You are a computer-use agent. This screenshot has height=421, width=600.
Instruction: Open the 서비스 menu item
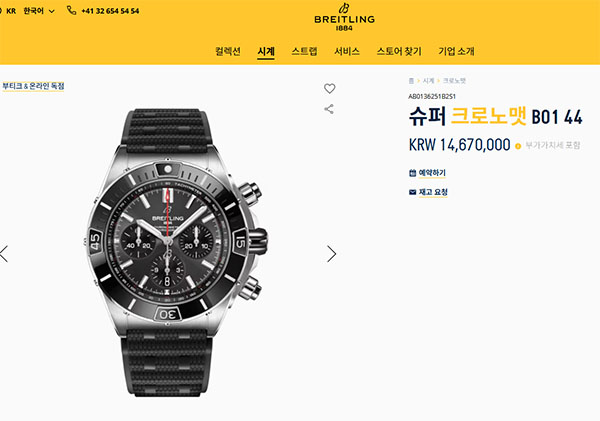pyautogui.click(x=347, y=51)
